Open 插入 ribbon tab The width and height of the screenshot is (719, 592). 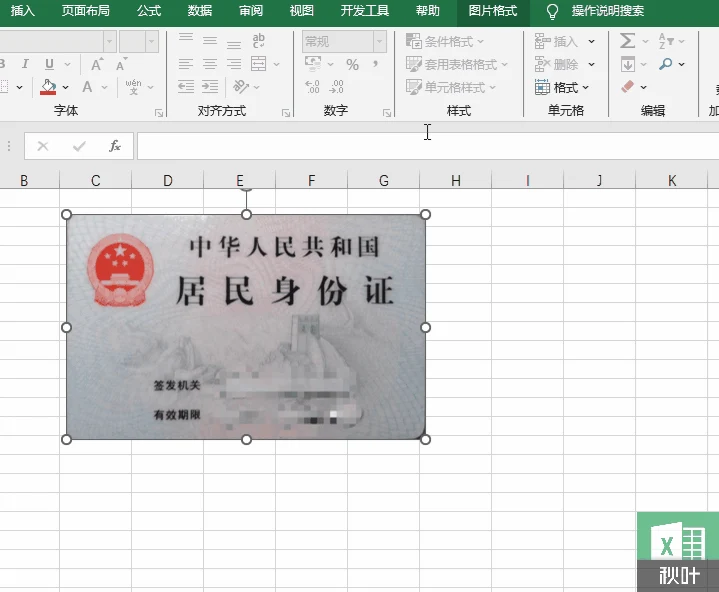click(x=22, y=11)
